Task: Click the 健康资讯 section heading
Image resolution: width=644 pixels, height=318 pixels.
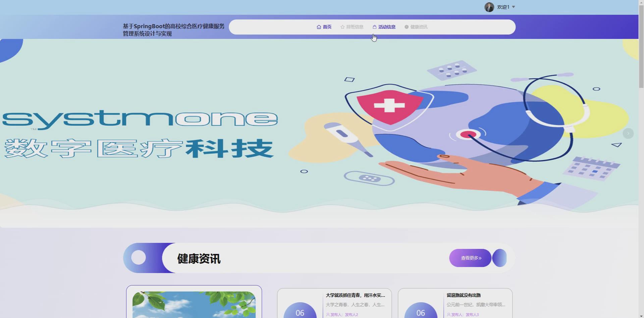Action: point(199,259)
